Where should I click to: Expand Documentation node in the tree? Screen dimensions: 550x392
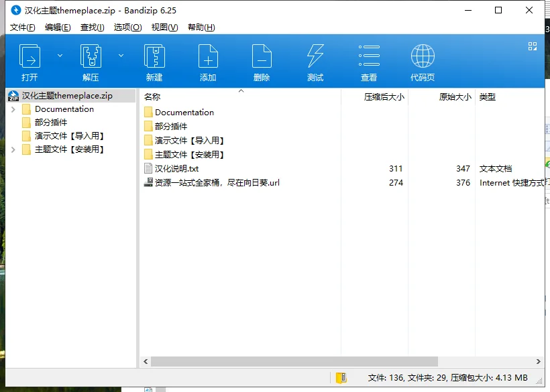pyautogui.click(x=13, y=109)
